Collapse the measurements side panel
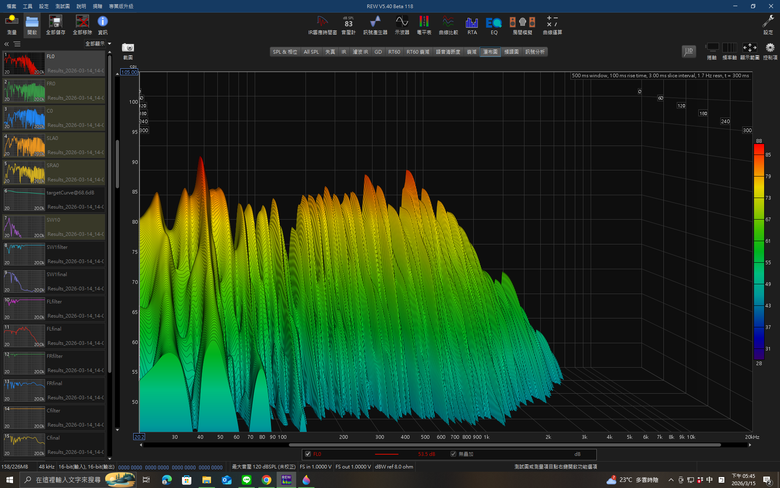This screenshot has width=780, height=488. pos(7,44)
